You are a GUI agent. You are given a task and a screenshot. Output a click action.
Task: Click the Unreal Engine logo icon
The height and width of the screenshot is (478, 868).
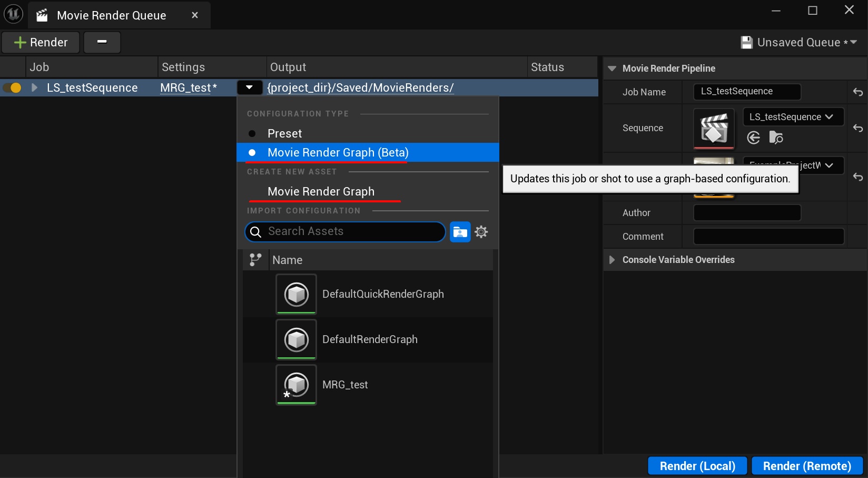[13, 14]
